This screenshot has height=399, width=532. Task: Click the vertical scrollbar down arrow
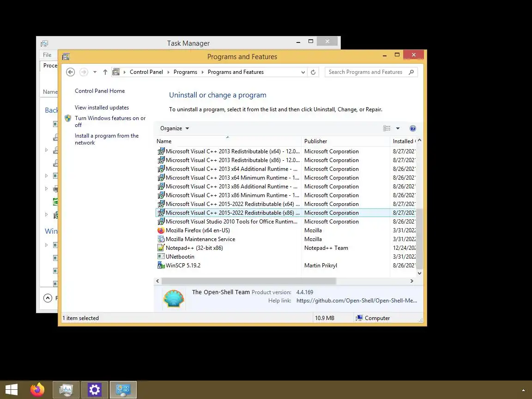click(x=419, y=273)
